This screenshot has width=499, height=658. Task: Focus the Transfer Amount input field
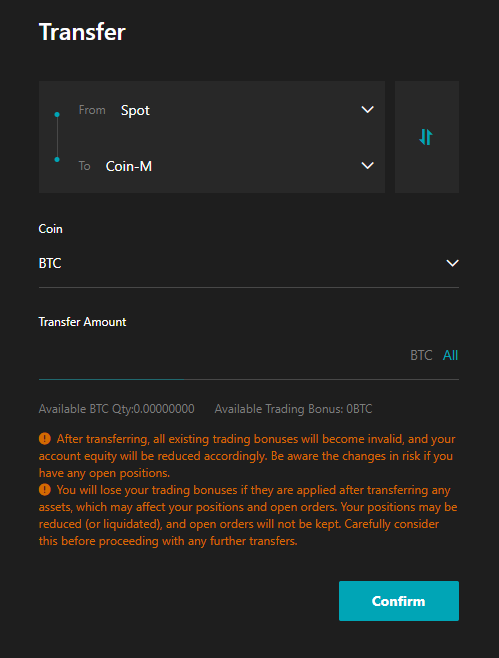(x=220, y=355)
